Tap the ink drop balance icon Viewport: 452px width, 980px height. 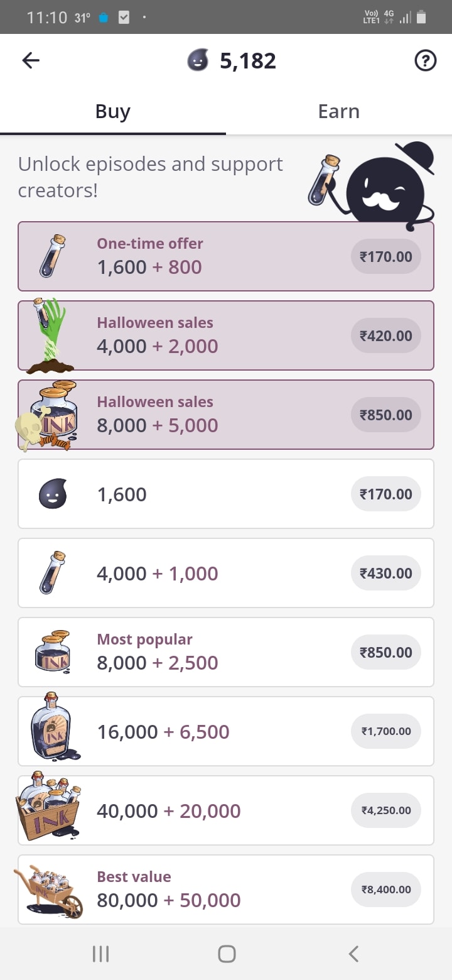198,61
